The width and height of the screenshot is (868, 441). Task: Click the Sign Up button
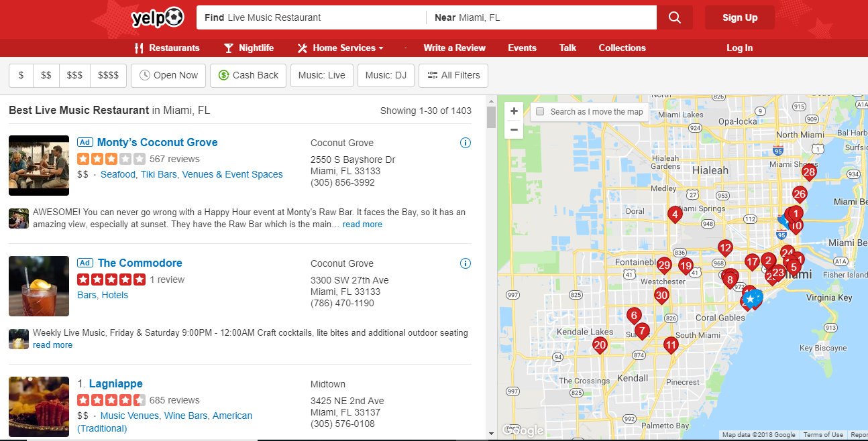740,17
